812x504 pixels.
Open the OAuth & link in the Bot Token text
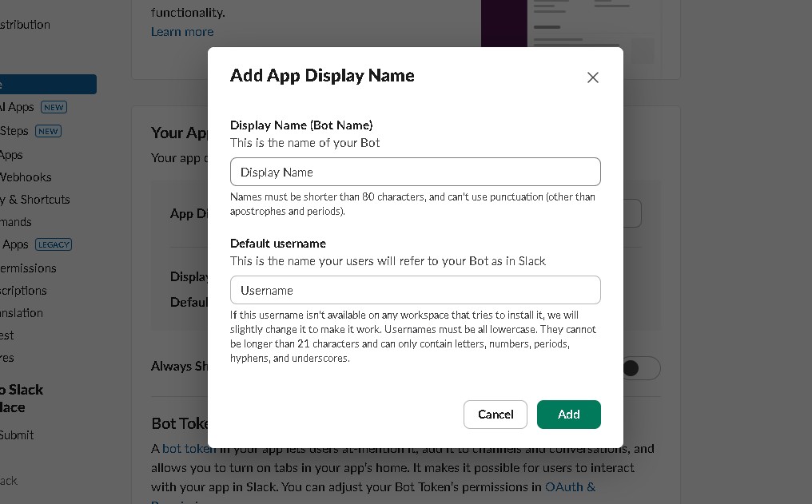pyautogui.click(x=570, y=486)
